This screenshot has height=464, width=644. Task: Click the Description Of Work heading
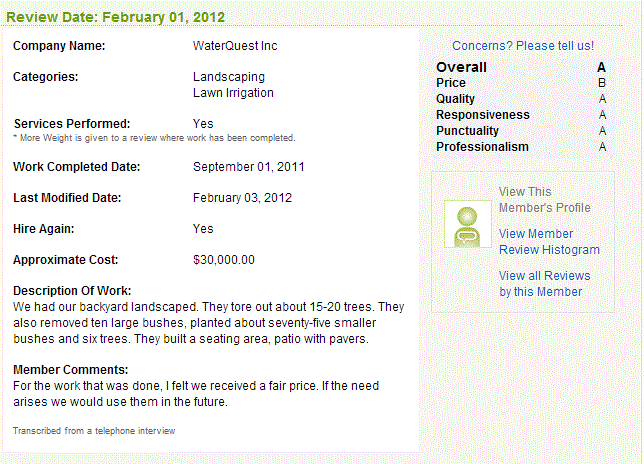click(72, 291)
